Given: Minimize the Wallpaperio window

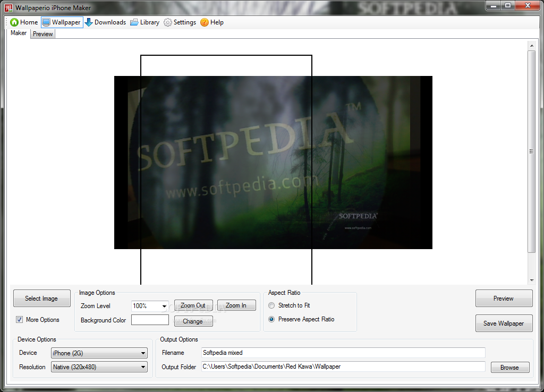Looking at the screenshot, I should (494, 5).
